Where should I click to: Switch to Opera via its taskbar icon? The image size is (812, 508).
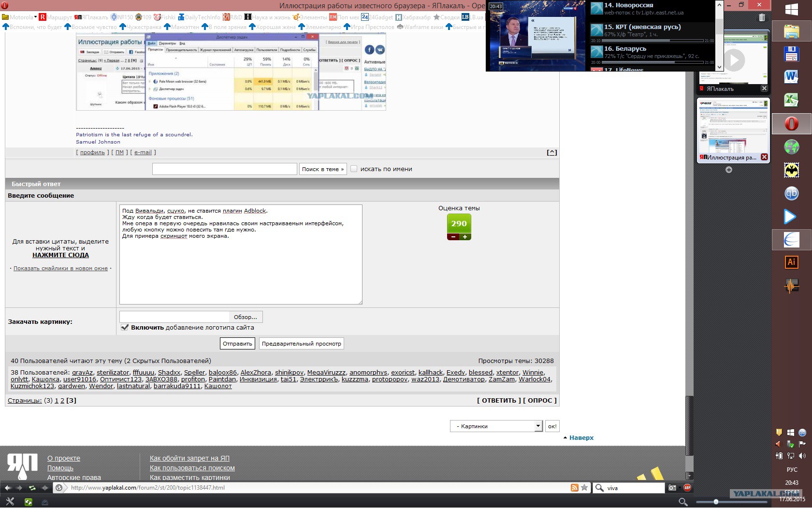792,124
